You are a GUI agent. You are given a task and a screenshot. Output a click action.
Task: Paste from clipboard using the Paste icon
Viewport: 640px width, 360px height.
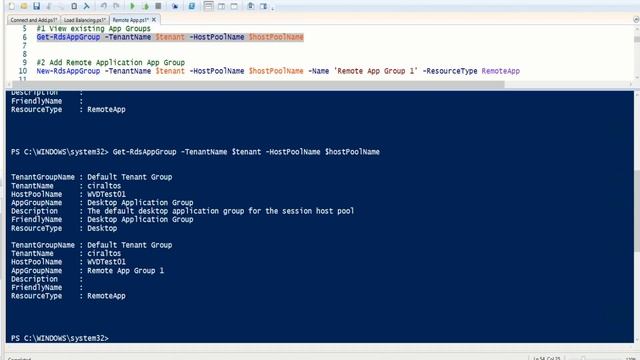coord(74,6)
